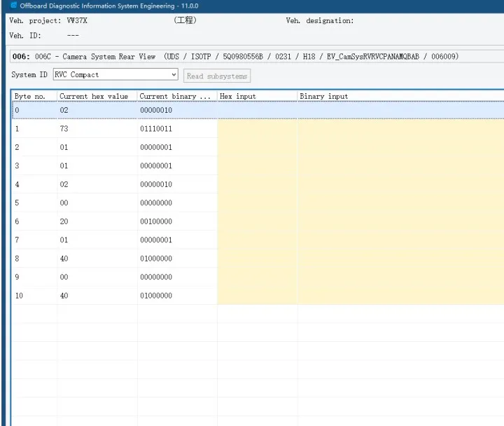Click the Read subsystems button
The image size is (504, 426).
[x=217, y=76]
